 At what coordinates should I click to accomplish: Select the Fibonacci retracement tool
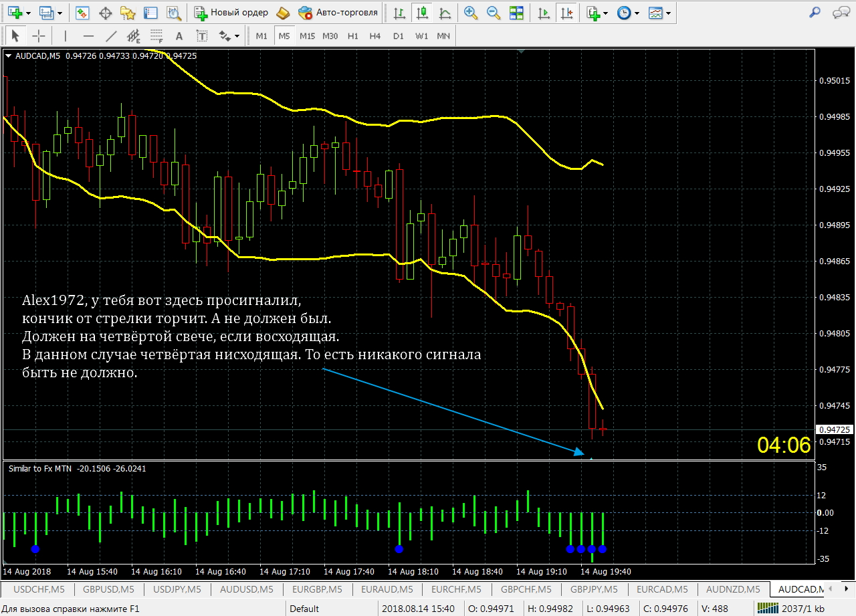point(156,36)
